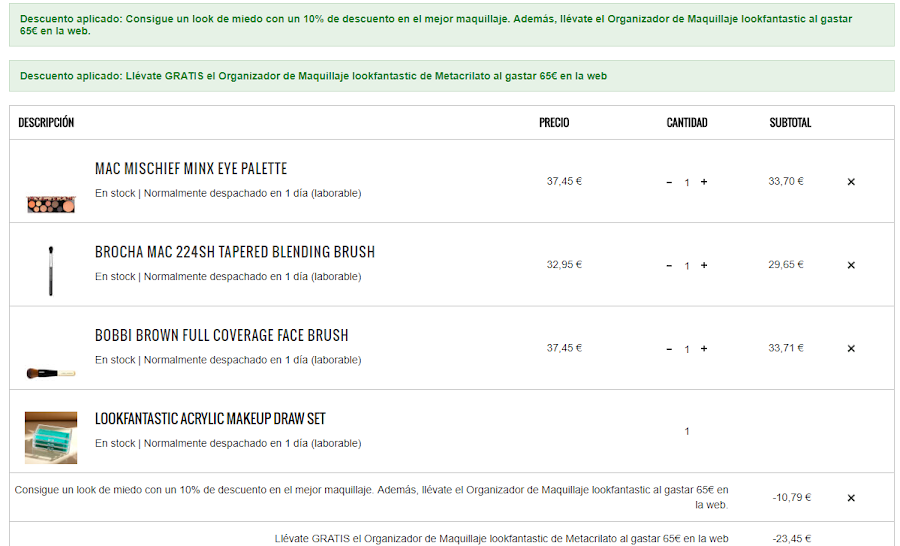900x546 pixels.
Task: Open MAC Mischief Minx Eye Palette product link
Action: (191, 169)
